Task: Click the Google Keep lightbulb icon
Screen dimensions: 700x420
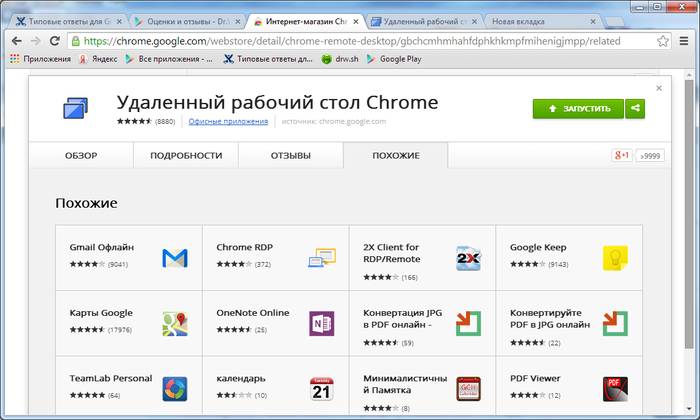Action: [615, 259]
